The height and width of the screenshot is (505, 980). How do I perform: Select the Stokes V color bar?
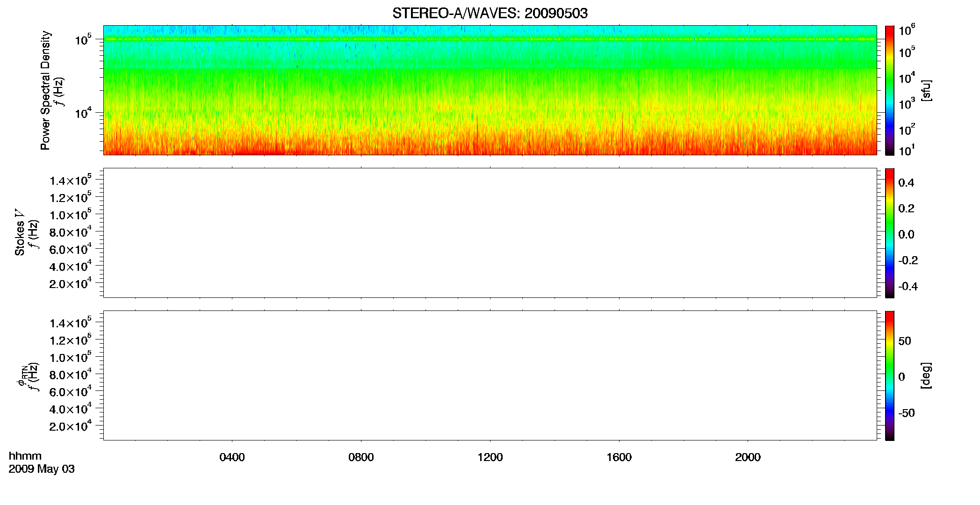pyautogui.click(x=889, y=233)
